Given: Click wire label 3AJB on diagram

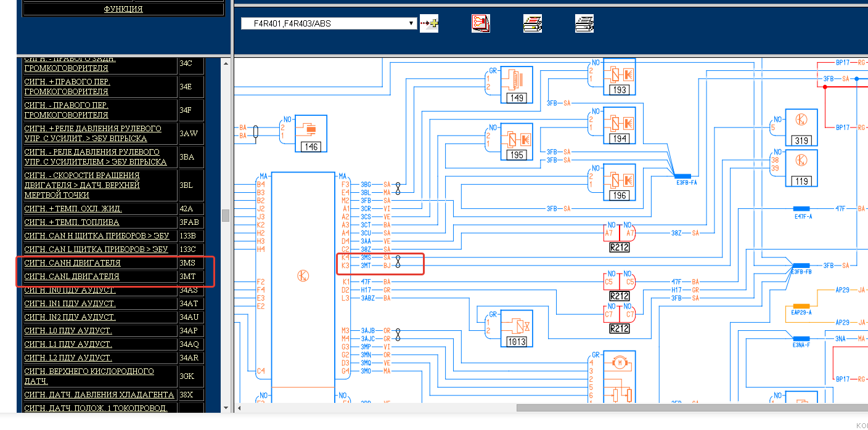Looking at the screenshot, I should point(367,331).
